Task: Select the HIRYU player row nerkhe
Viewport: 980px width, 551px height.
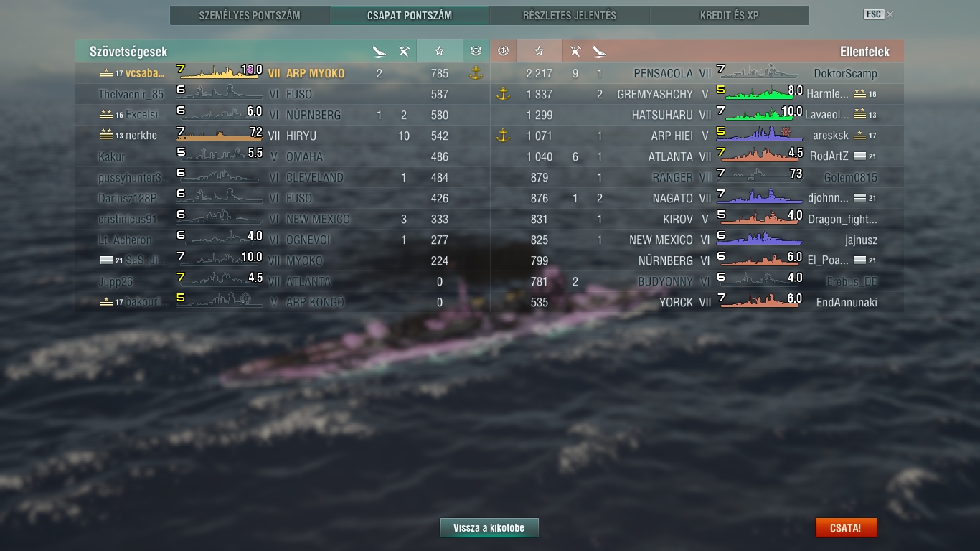Action: [283, 135]
